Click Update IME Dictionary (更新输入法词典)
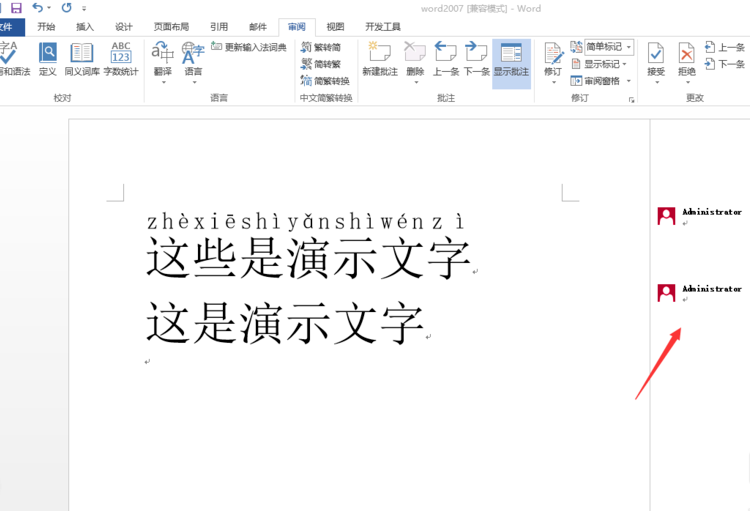The image size is (750, 511). point(249,47)
